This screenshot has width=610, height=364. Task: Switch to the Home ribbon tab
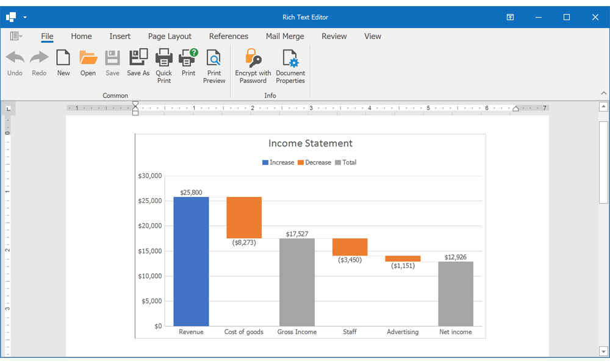click(81, 36)
